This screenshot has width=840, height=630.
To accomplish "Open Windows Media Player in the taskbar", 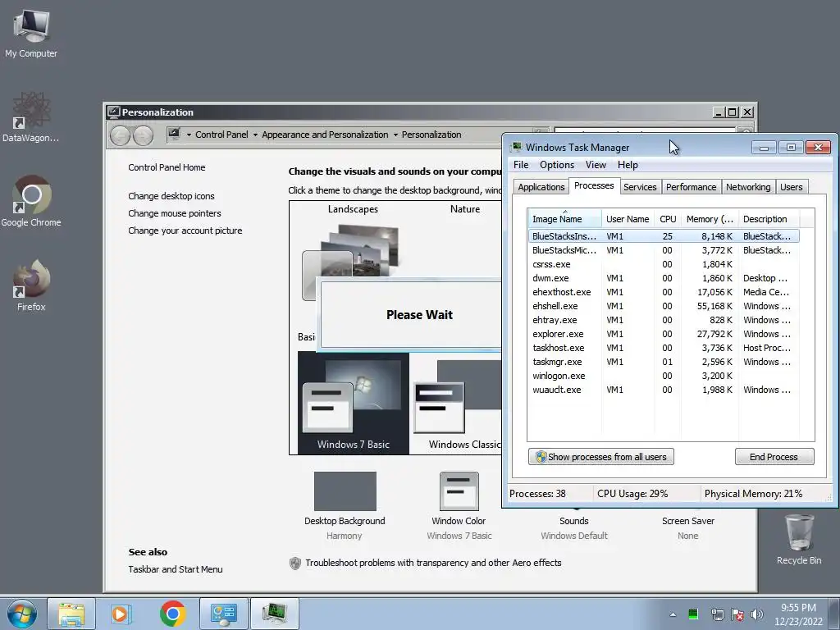I will coord(121,614).
